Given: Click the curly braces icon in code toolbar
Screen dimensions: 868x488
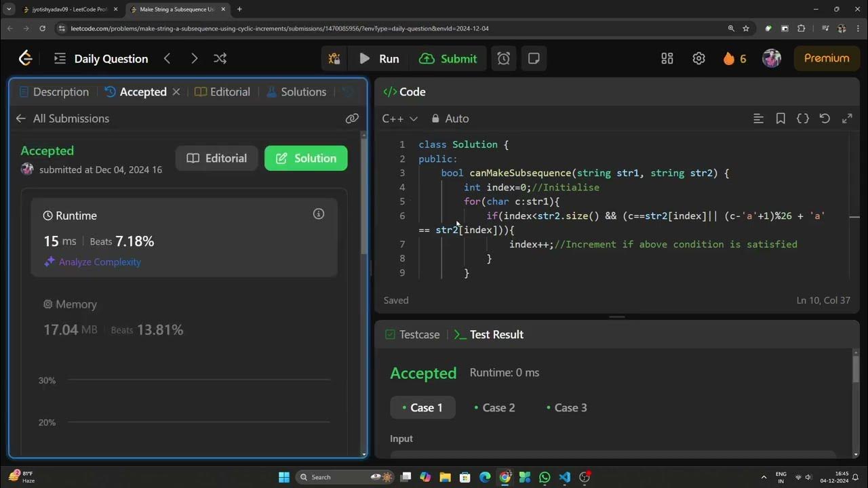Looking at the screenshot, I should [803, 118].
